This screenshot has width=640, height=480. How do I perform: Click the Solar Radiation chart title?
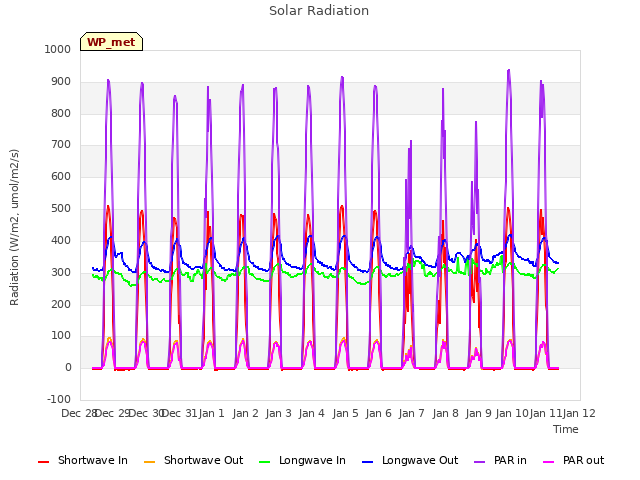point(319,11)
